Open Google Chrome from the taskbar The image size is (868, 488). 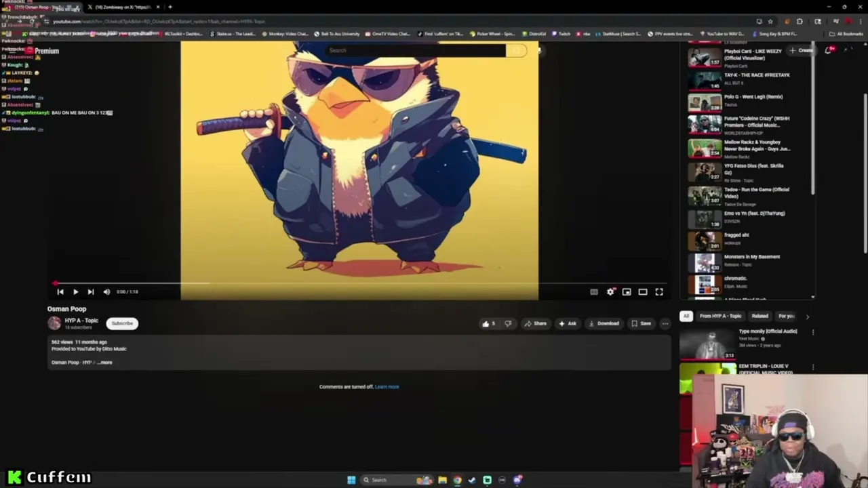[x=457, y=480]
